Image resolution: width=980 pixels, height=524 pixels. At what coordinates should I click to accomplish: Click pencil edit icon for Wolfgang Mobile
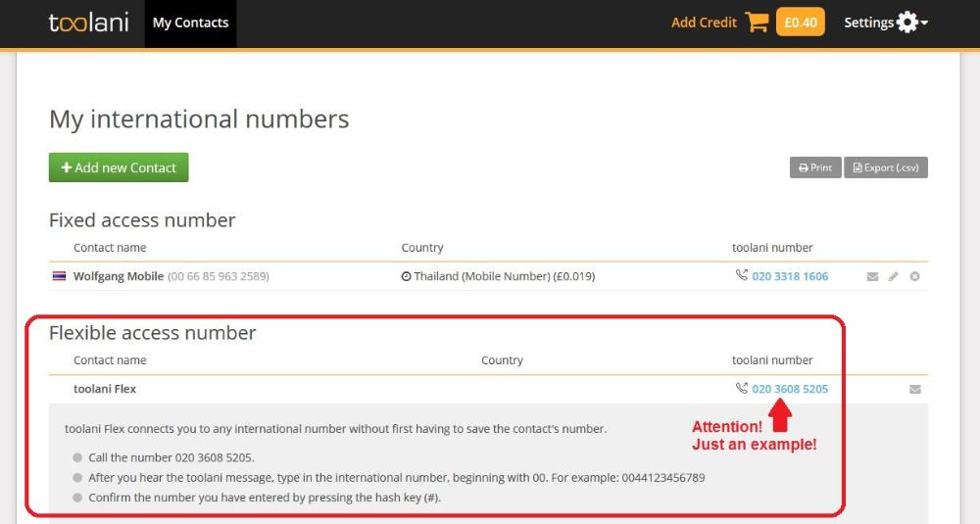tap(894, 276)
